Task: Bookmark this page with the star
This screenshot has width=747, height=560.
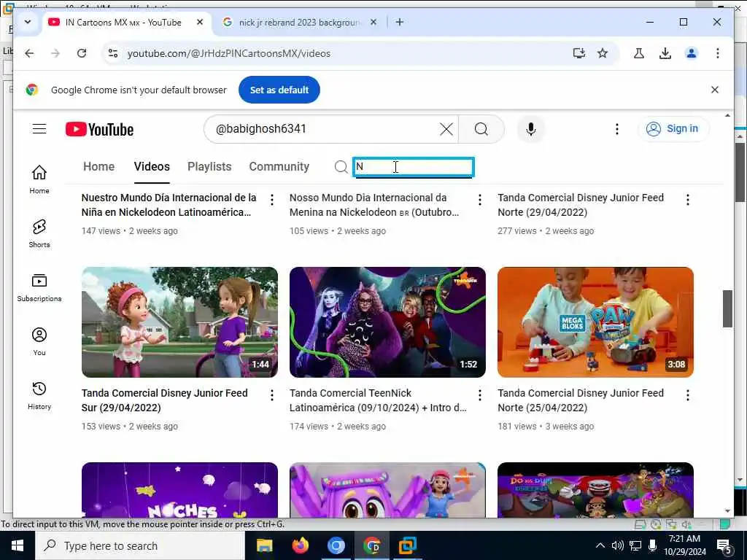Action: (x=603, y=53)
